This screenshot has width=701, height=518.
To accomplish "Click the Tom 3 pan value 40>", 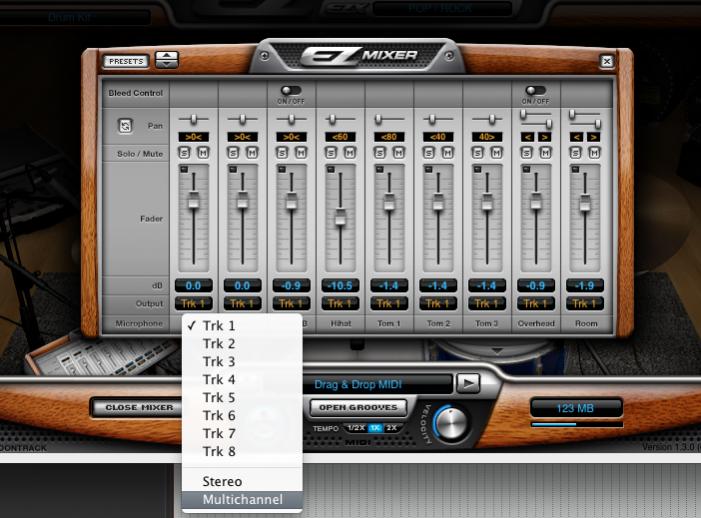I will coord(487,137).
